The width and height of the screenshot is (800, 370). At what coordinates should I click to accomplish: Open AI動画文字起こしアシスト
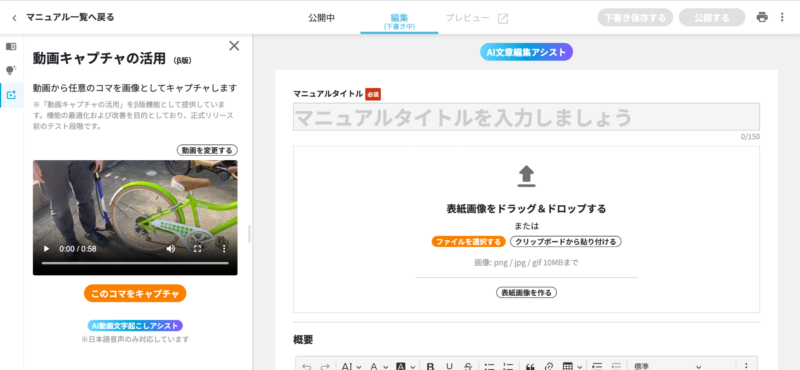tap(135, 326)
